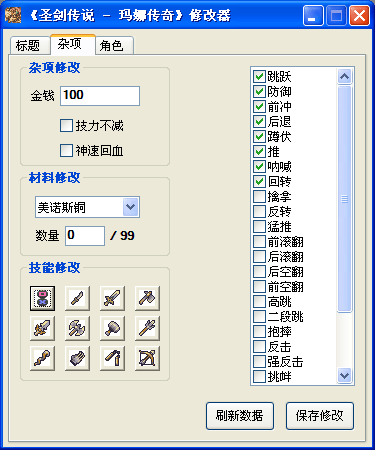Click the ability list scroll-down arrow

344,376
